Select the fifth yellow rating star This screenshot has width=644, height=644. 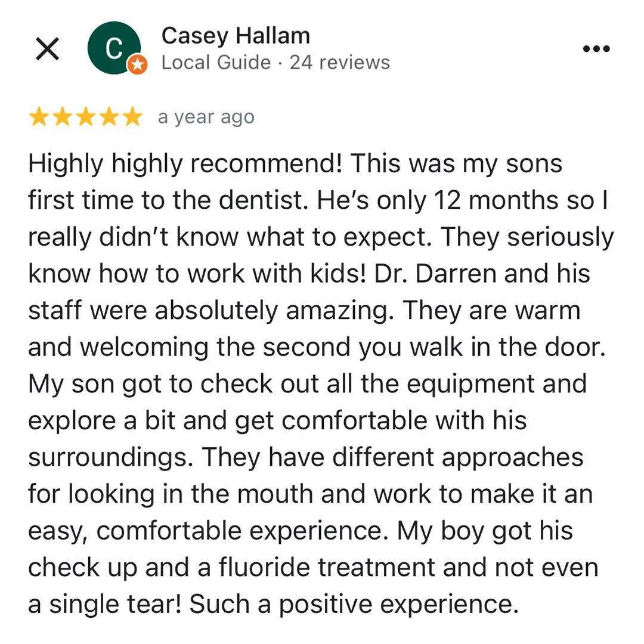point(132,117)
